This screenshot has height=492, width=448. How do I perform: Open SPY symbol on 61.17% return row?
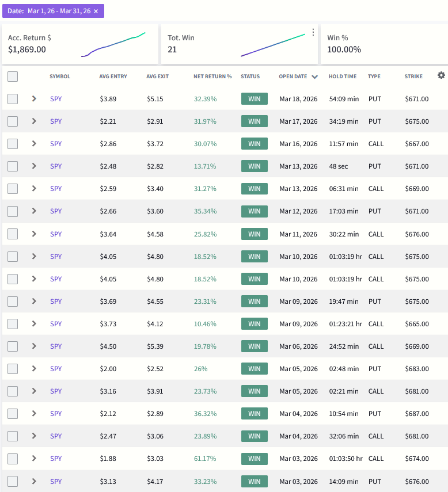click(56, 459)
